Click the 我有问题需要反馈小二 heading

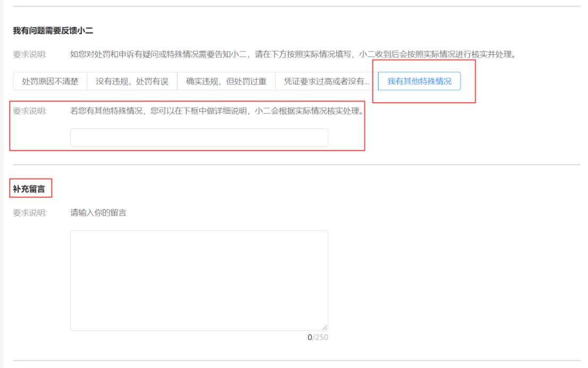pyautogui.click(x=53, y=31)
